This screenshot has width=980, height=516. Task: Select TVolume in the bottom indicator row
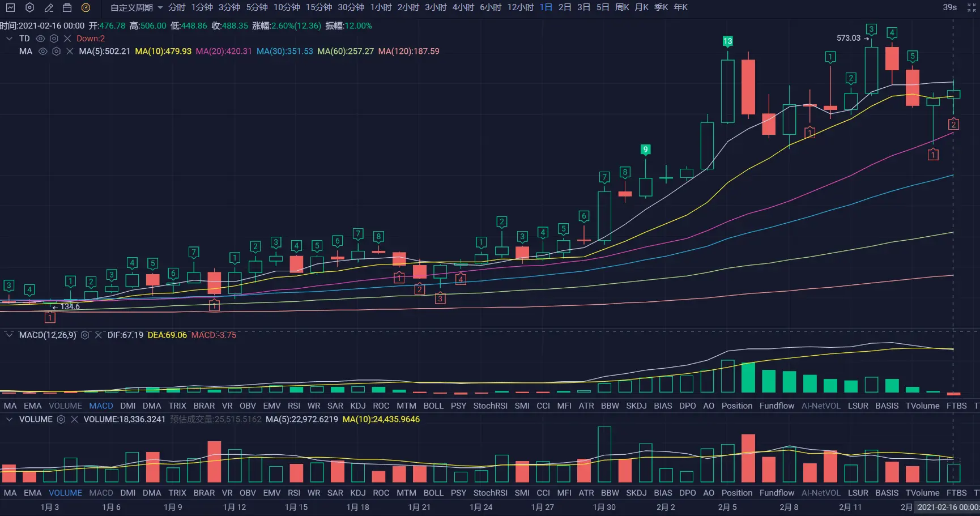pos(922,493)
